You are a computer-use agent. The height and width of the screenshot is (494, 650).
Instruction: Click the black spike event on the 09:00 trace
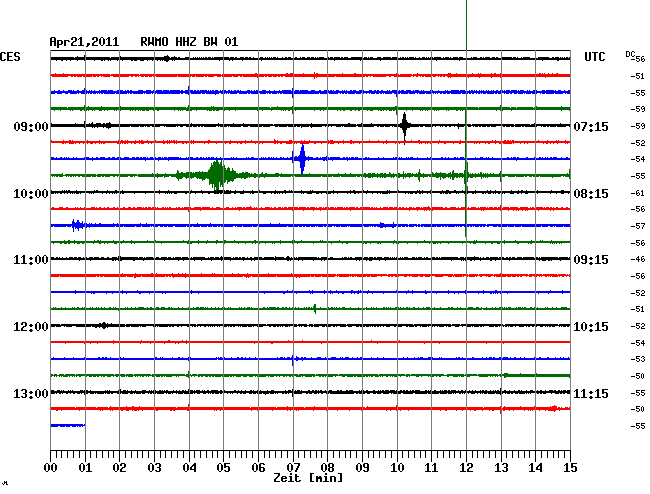pos(405,127)
